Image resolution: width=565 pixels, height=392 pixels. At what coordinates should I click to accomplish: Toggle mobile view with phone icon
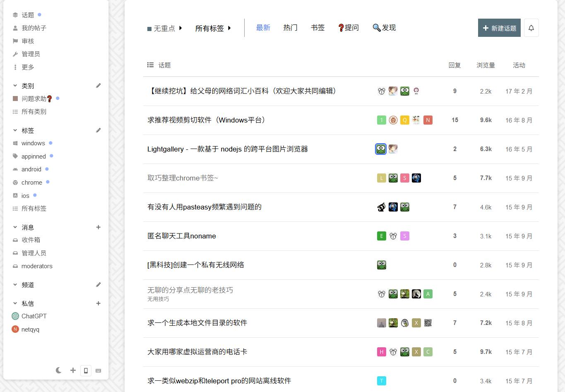click(86, 370)
